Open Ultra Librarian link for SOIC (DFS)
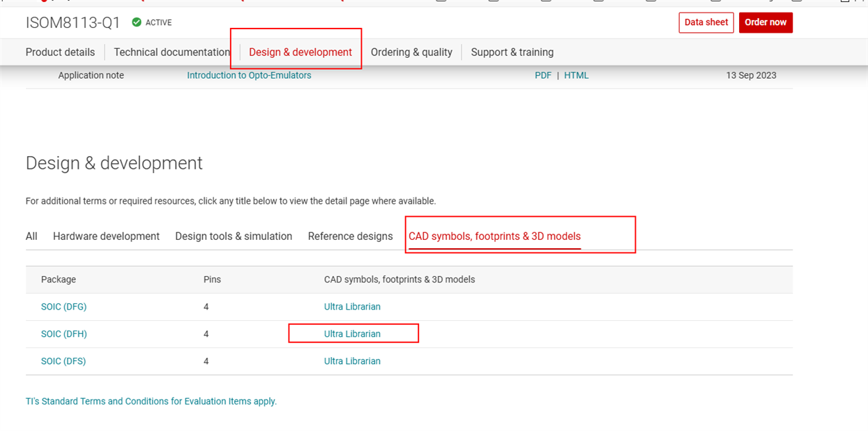Screen dimensions: 868x431 click(352, 361)
